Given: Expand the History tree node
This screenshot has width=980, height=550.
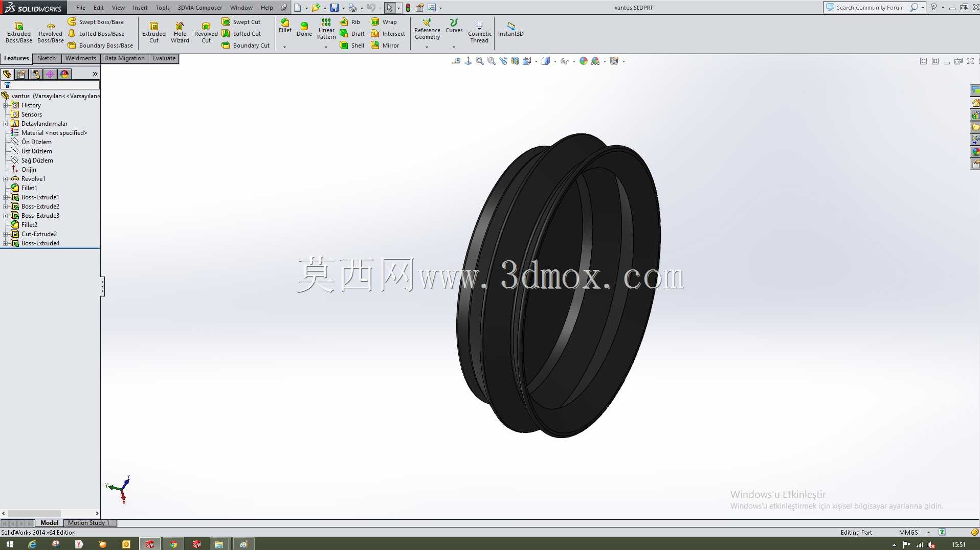Looking at the screenshot, I should click(x=5, y=105).
